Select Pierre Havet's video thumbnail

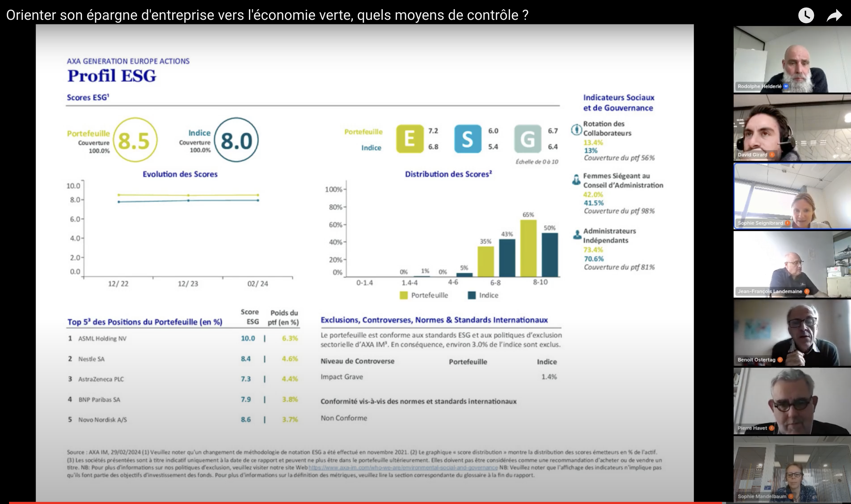pyautogui.click(x=792, y=401)
